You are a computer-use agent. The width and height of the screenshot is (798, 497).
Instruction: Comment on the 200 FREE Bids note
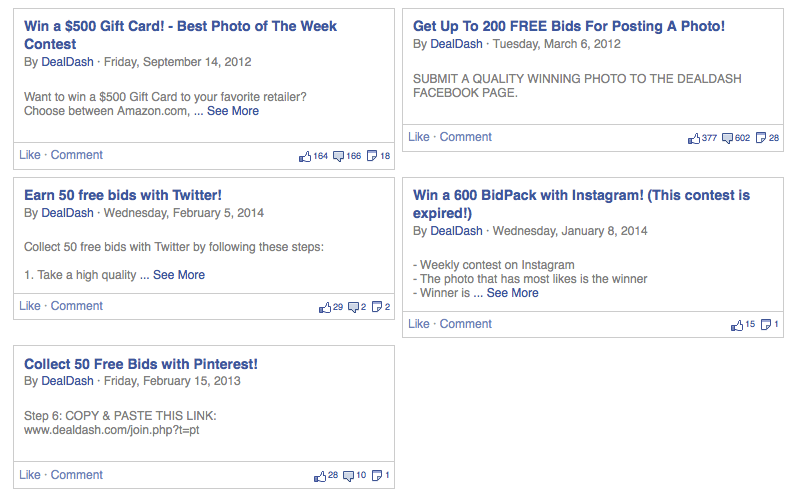point(465,137)
